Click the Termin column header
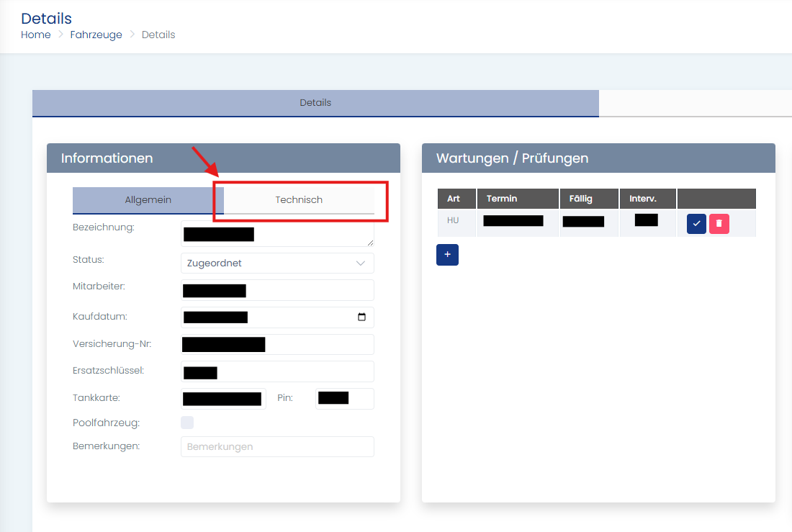Screen dimensions: 792x532 tap(517, 199)
